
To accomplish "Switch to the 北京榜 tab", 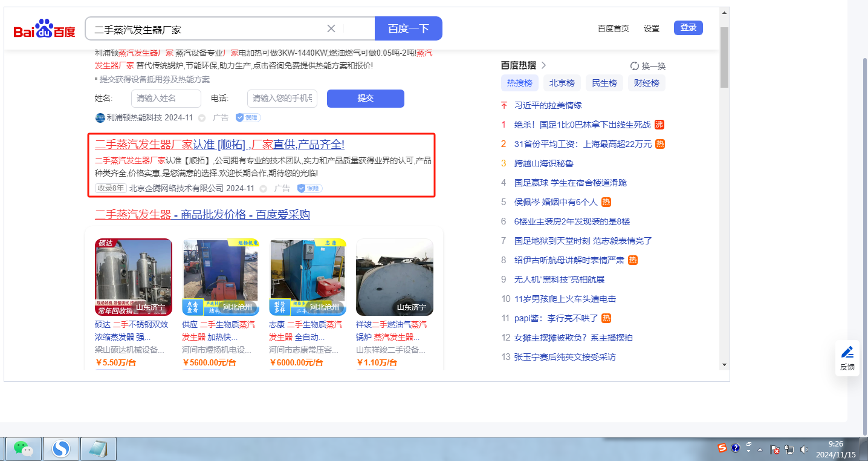I will [562, 83].
